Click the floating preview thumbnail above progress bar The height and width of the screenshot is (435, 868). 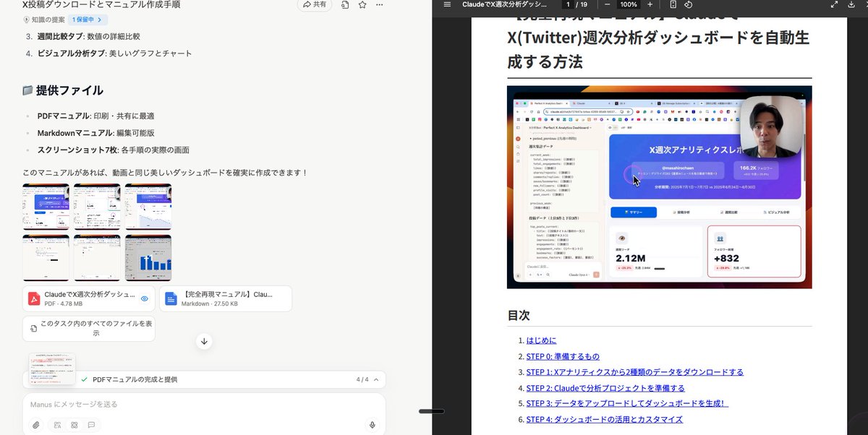pos(52,369)
